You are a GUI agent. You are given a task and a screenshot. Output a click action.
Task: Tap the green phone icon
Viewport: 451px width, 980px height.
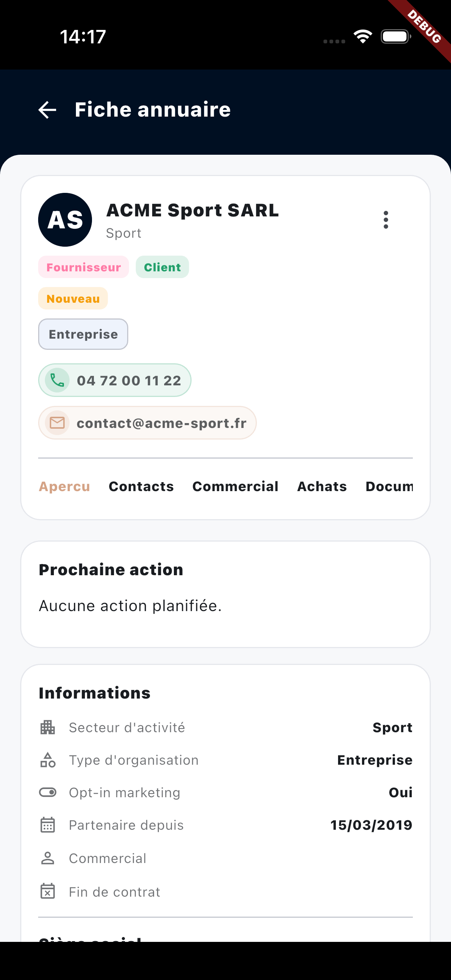(57, 380)
